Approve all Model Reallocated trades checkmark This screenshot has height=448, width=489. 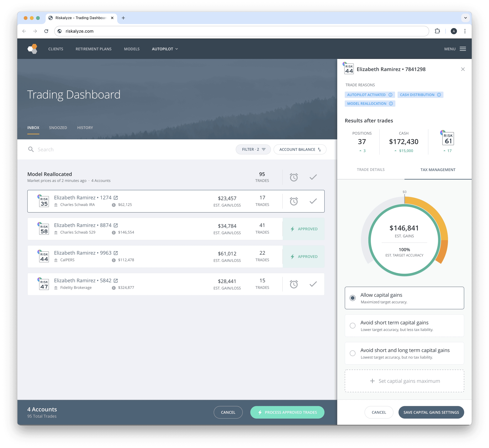pos(313,177)
